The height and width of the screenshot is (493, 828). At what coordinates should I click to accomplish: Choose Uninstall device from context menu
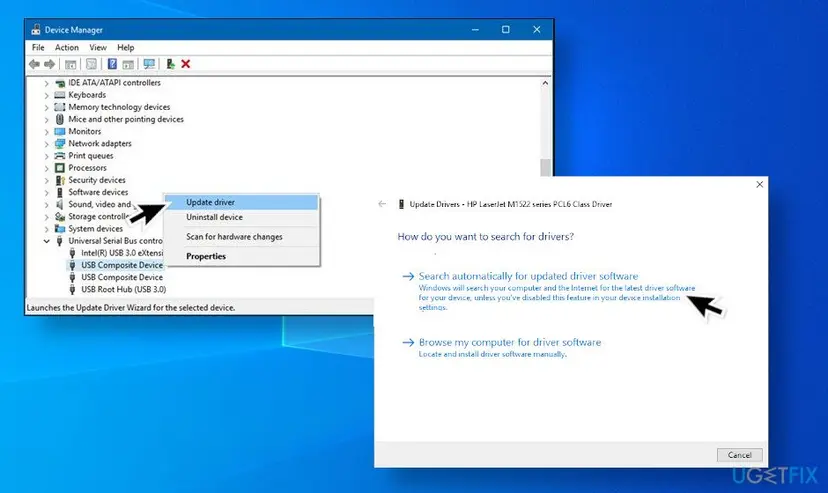point(242,217)
